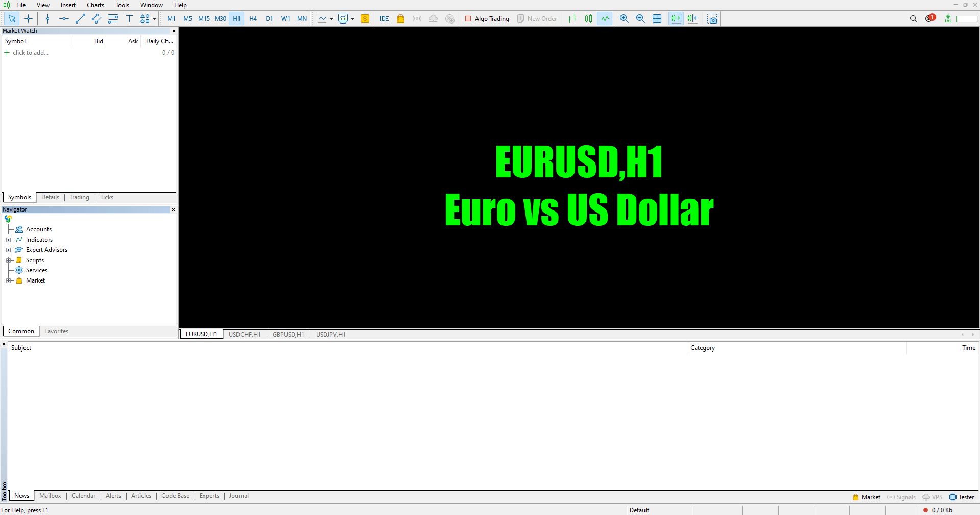The height and width of the screenshot is (515, 980).
Task: Open the graphical objects dropdown arrow
Action: coord(154,19)
